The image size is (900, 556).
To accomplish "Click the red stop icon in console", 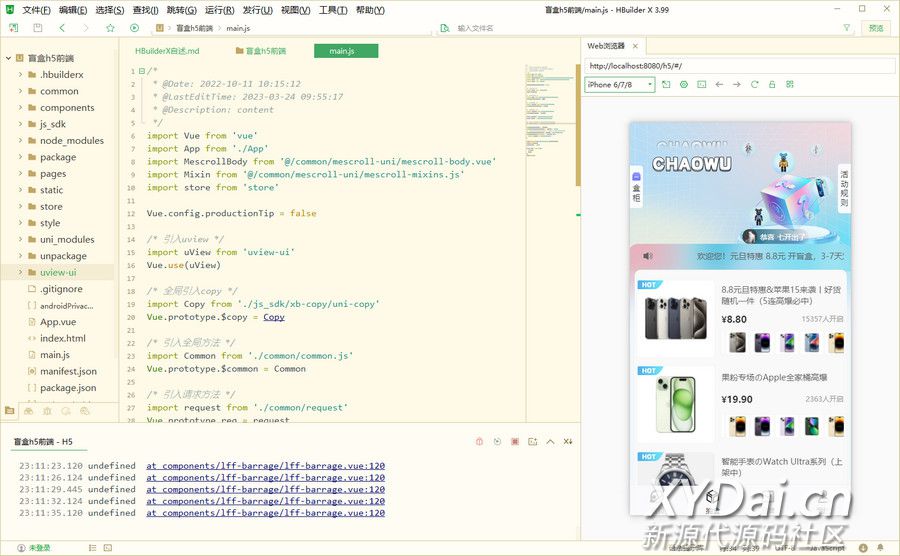I will [514, 441].
